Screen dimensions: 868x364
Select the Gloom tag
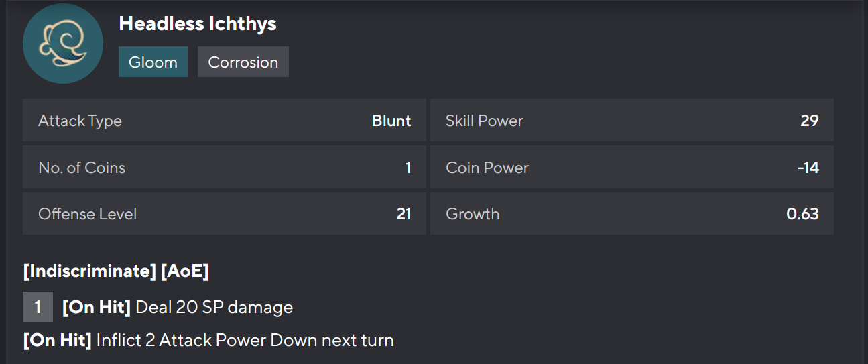(153, 62)
